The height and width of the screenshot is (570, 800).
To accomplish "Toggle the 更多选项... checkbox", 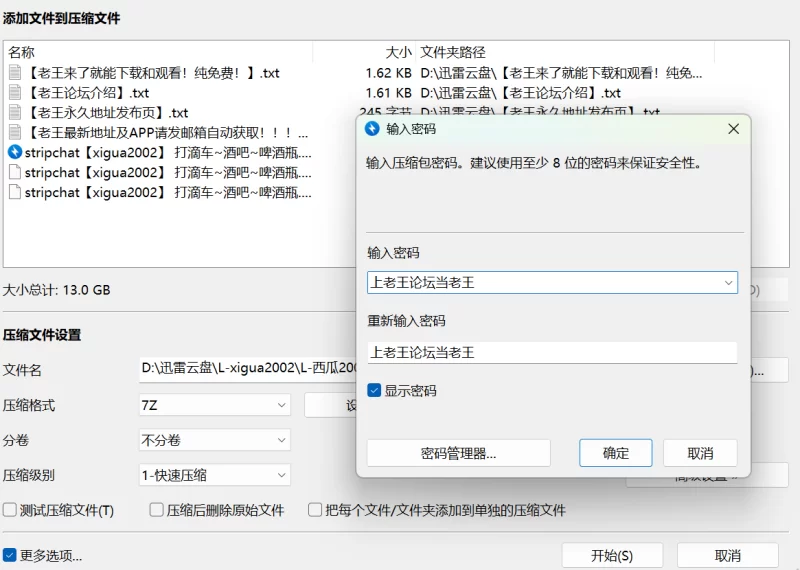I will (x=10, y=555).
